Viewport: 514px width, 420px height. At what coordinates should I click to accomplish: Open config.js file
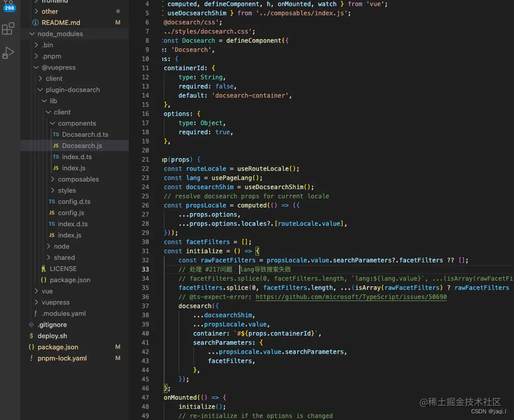pos(71,213)
